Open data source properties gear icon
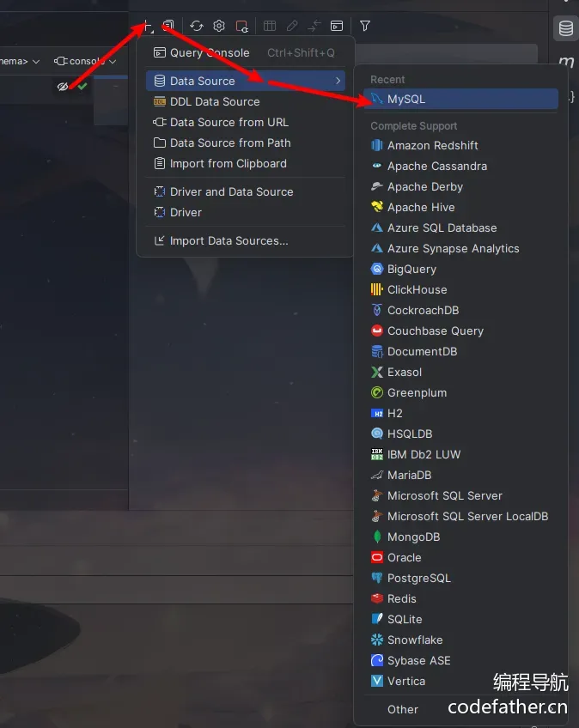579x728 pixels. tap(219, 27)
